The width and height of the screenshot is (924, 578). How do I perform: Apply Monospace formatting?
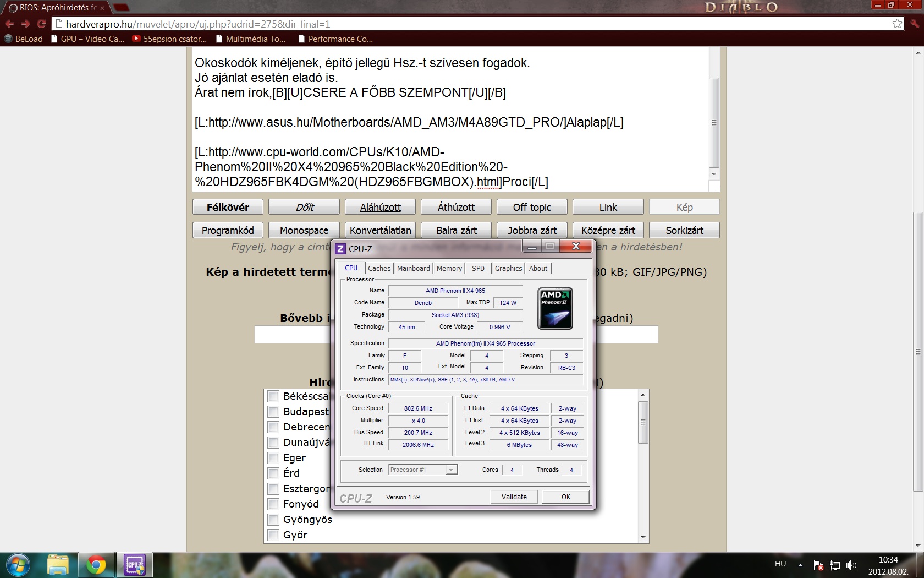(304, 230)
